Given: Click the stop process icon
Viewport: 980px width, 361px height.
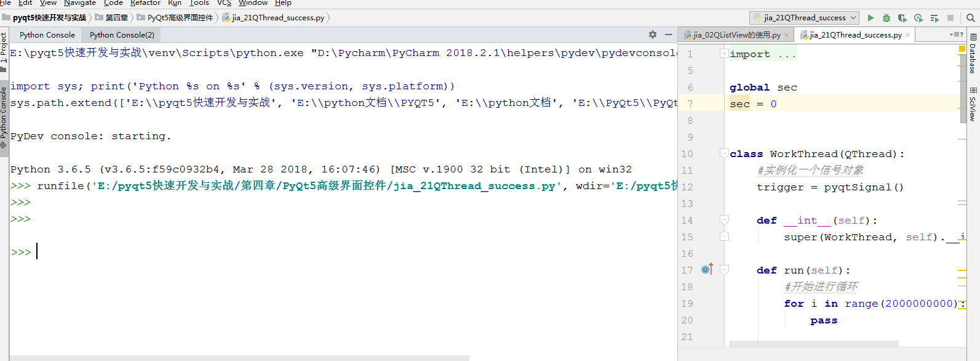Looking at the screenshot, I should coord(950,18).
